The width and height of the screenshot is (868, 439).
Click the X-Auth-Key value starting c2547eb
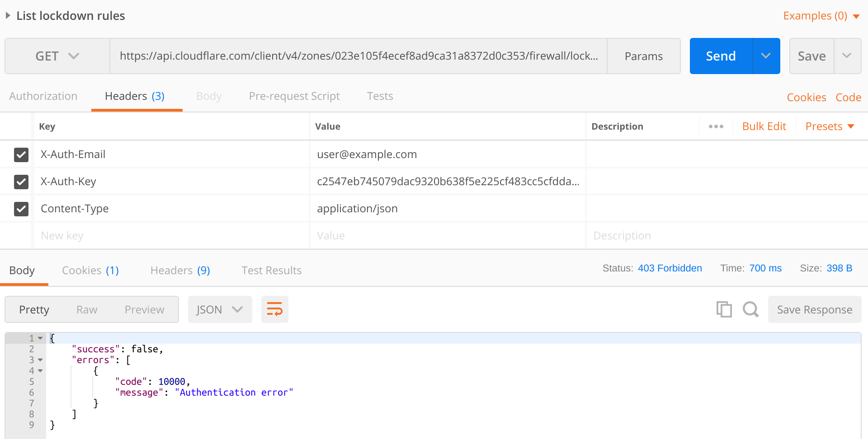tap(448, 182)
